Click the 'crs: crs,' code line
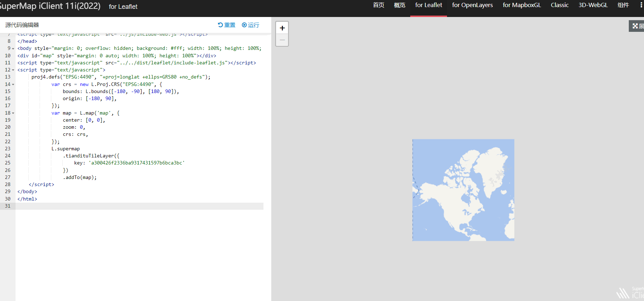 pyautogui.click(x=75, y=134)
